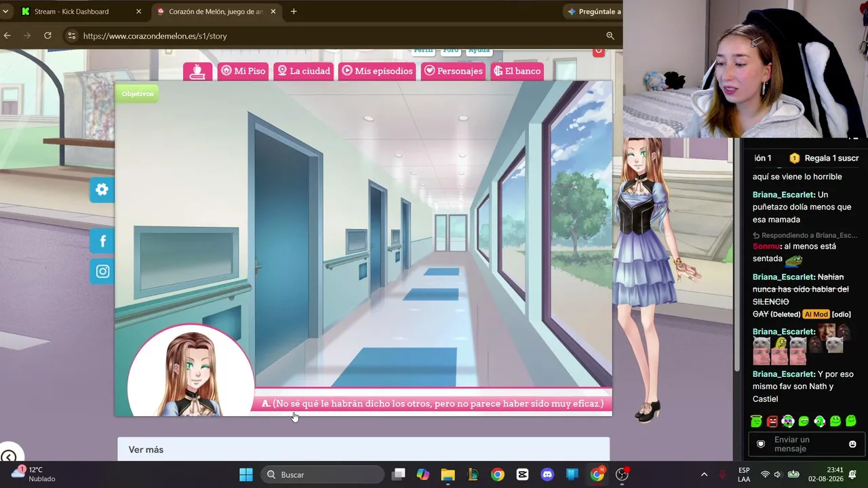Open the emoji picker in chat box

pyautogui.click(x=852, y=444)
